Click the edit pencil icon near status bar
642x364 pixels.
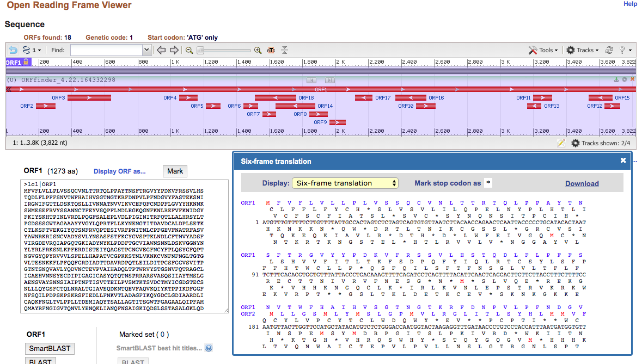(561, 143)
